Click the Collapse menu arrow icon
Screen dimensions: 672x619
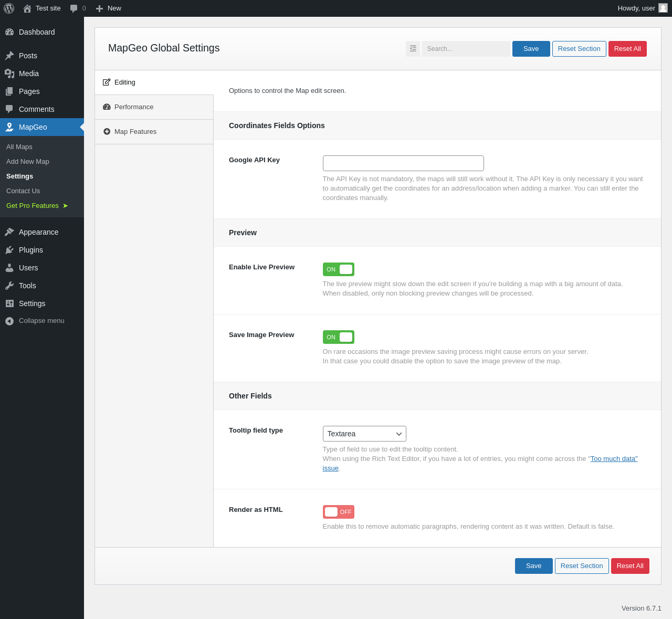(9, 321)
